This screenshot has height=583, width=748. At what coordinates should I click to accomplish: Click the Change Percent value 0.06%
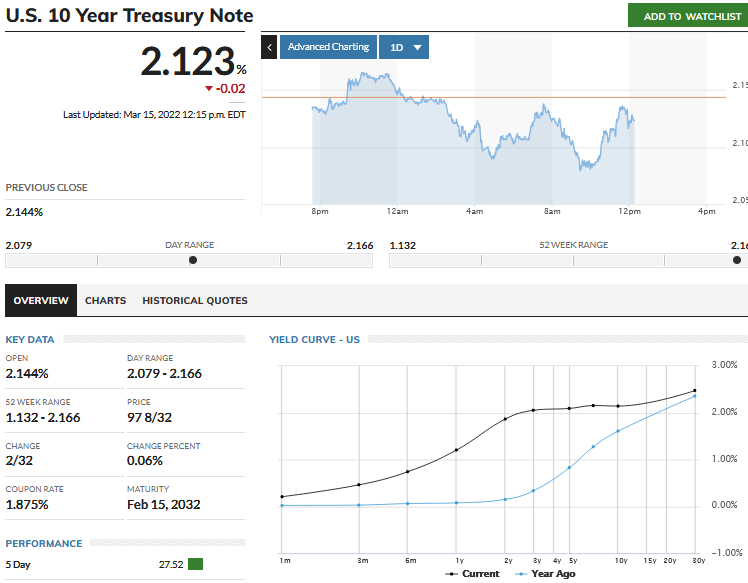tap(145, 461)
